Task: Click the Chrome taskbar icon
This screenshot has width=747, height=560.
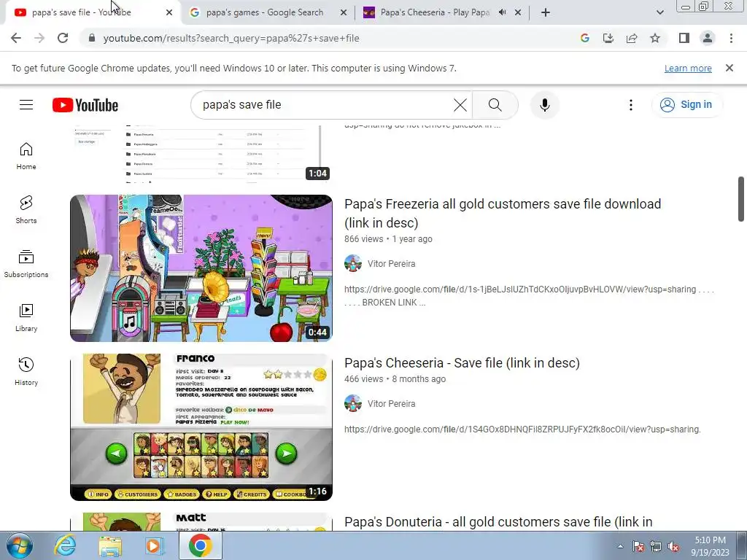Action: click(200, 545)
